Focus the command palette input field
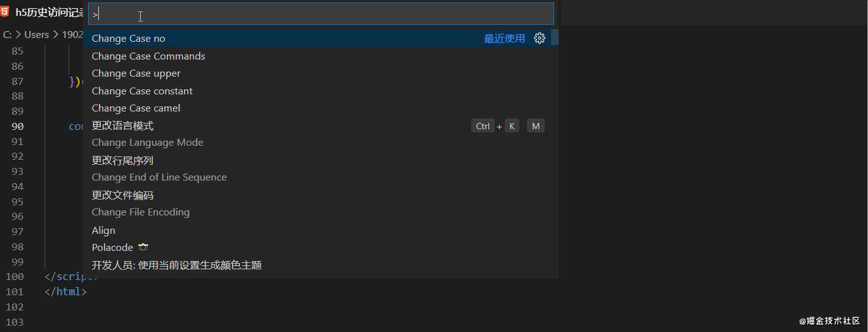This screenshot has height=332, width=868. click(x=321, y=14)
